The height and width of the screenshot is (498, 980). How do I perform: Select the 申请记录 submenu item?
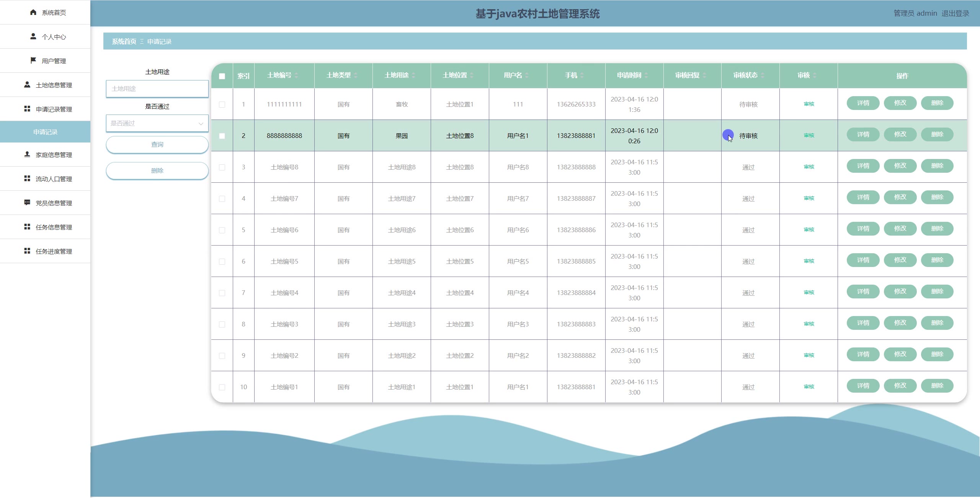click(x=45, y=132)
